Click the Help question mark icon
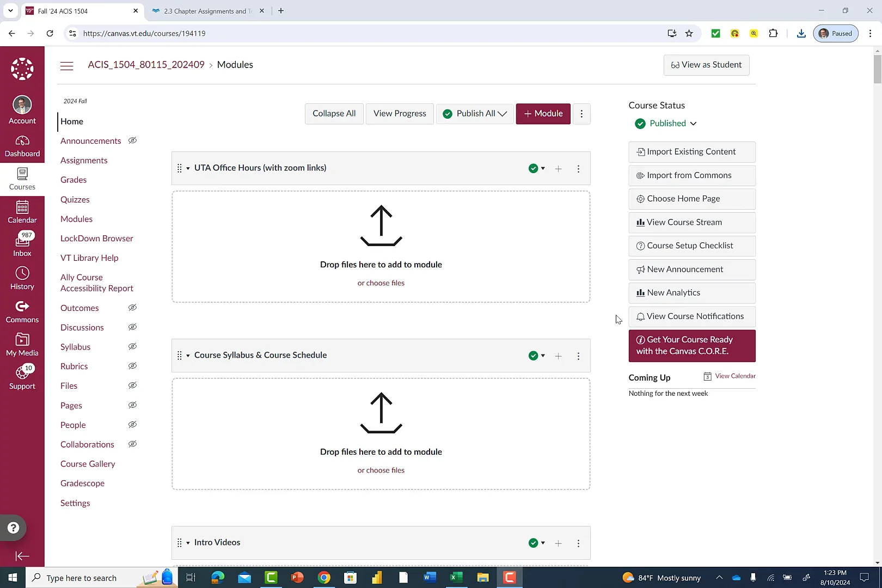The image size is (882, 588). pos(13,527)
